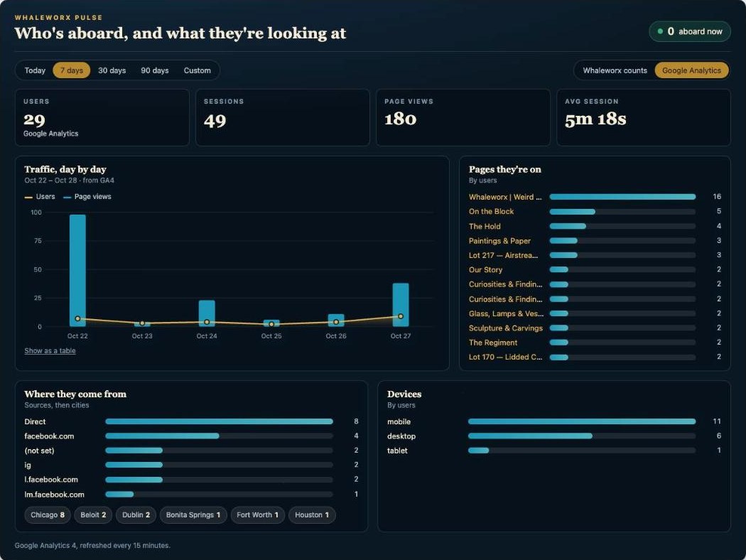Open the Paintings & Paper page link
This screenshot has height=560, width=746.
[x=499, y=241]
